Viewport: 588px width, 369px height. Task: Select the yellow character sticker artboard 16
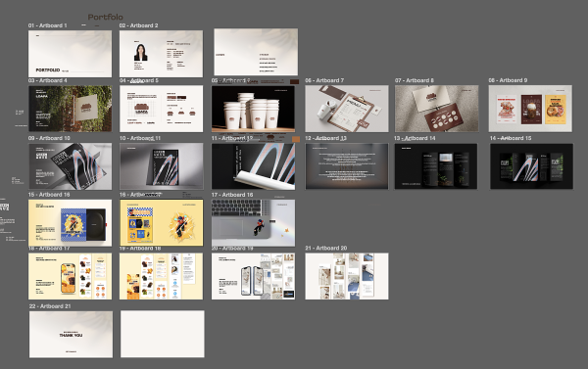pyautogui.click(x=162, y=223)
